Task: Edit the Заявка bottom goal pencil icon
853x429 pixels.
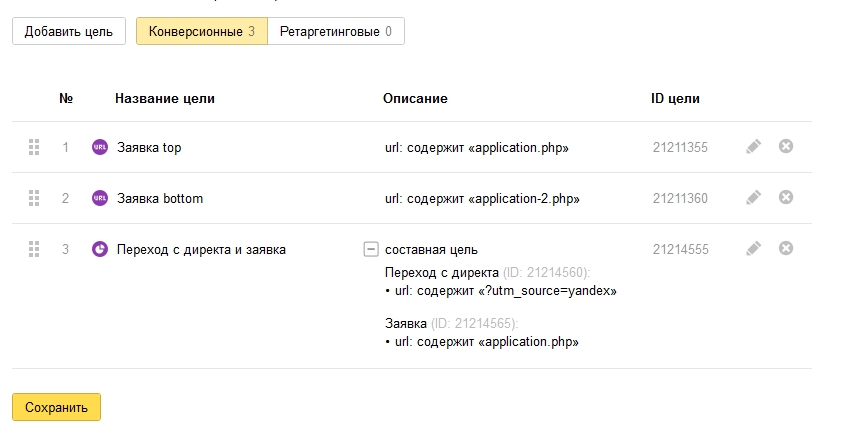Action: point(753,197)
